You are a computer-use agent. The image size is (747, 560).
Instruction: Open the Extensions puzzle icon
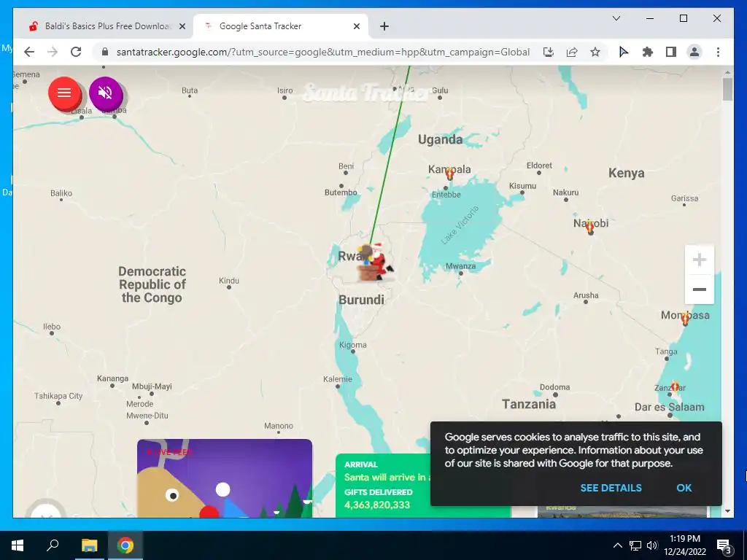coord(648,52)
